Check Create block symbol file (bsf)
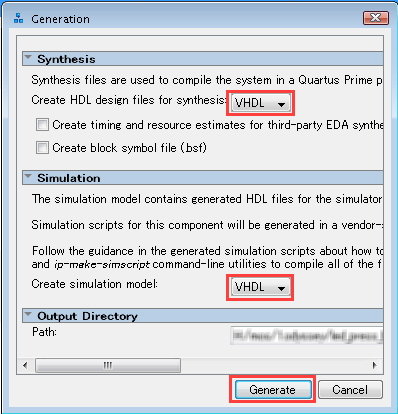Viewport: 398px width, 414px height. 42,147
